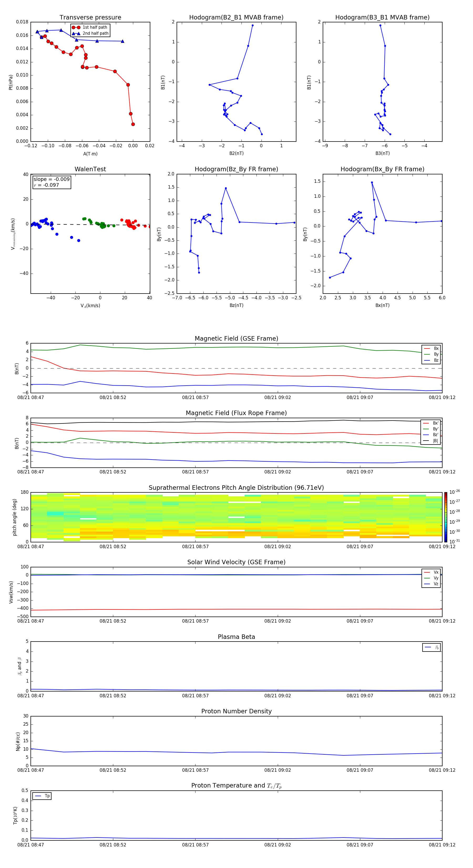Image resolution: width=473 pixels, height=868 pixels.
Task: Select the 'By' entry in GSE legend
Action: tap(431, 354)
